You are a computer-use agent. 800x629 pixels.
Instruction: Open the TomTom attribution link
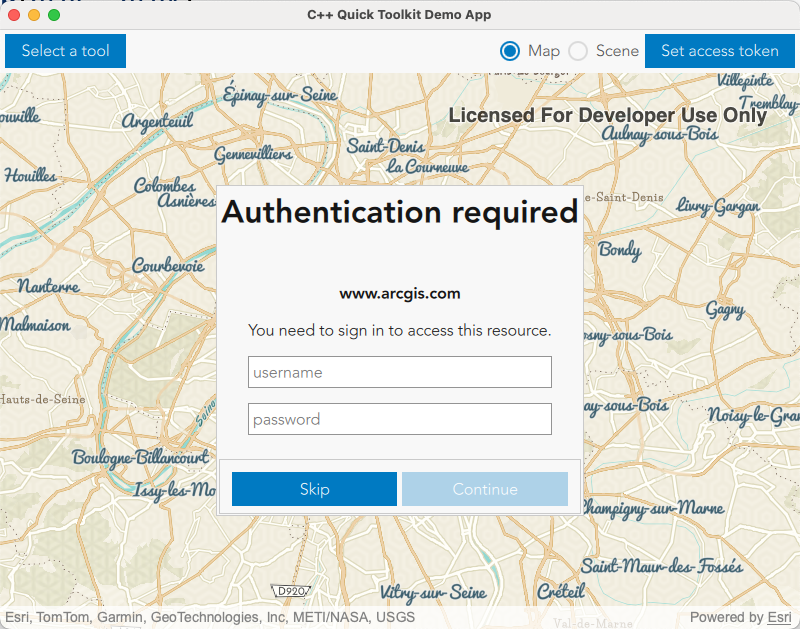click(x=62, y=617)
